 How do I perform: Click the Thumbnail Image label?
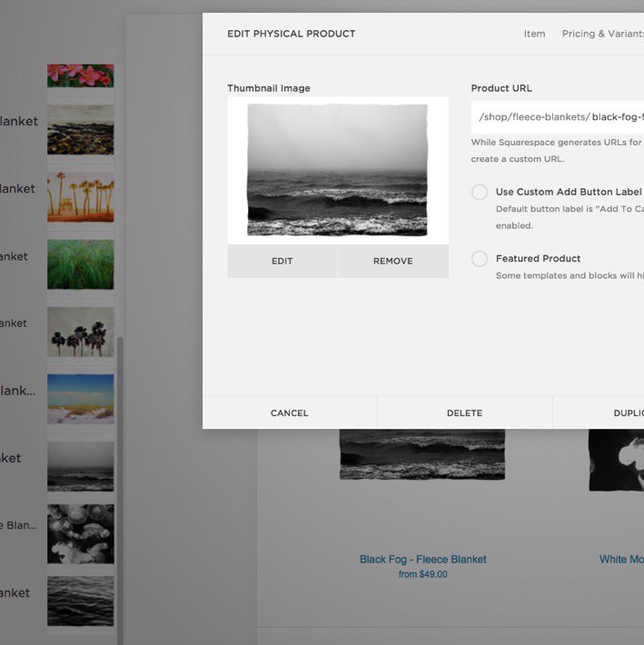pos(269,88)
